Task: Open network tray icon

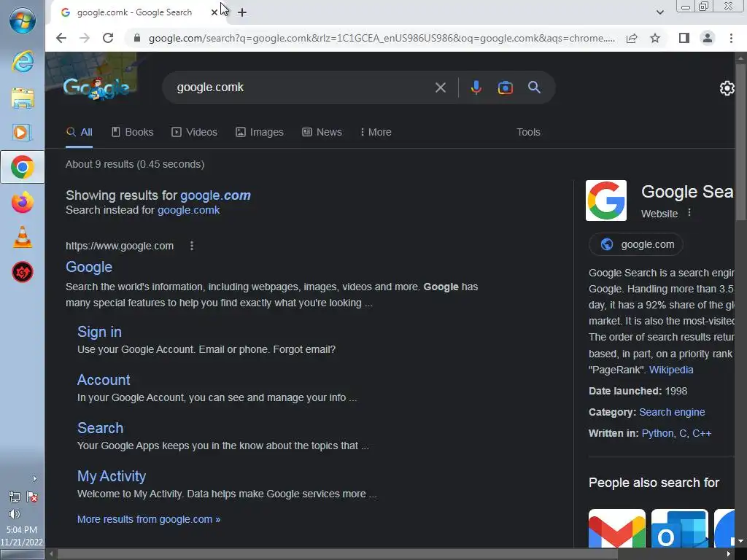Action: click(15, 497)
